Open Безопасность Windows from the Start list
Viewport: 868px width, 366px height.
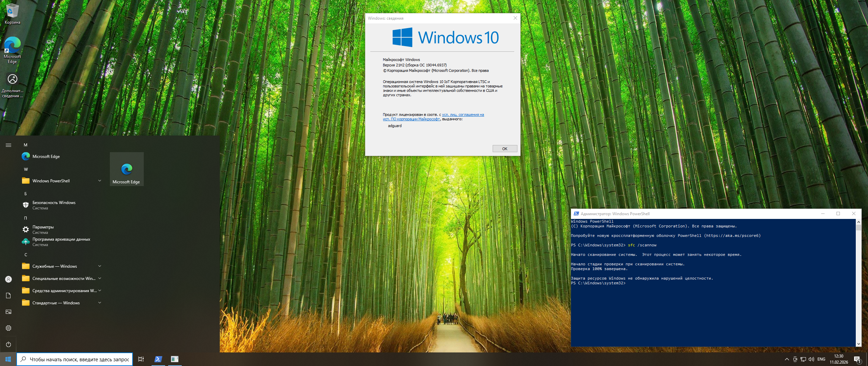54,205
